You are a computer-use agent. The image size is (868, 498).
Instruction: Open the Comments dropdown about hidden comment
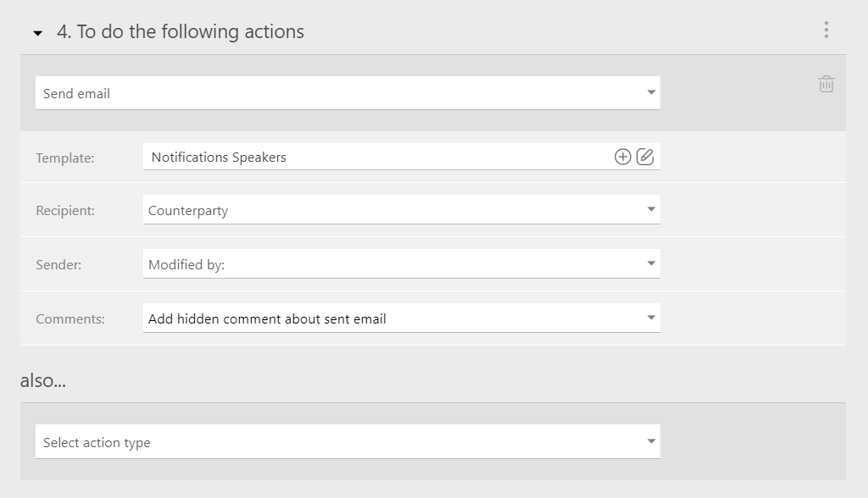pos(401,318)
